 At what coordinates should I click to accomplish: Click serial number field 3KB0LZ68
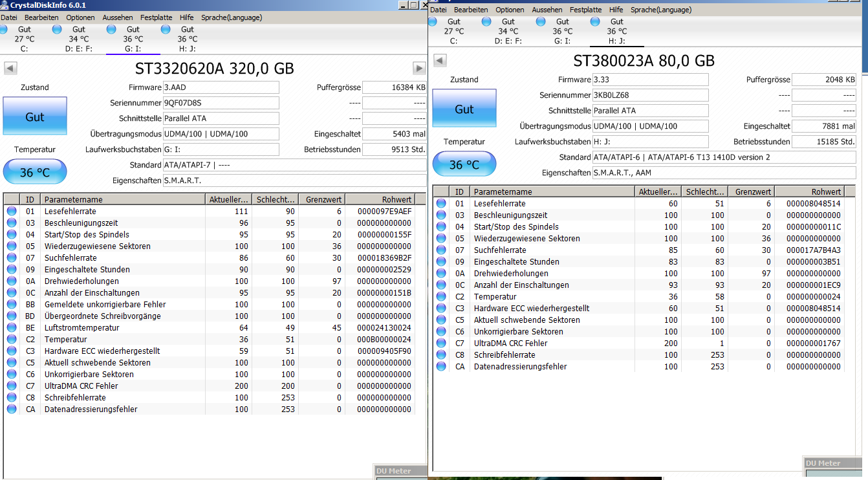650,95
